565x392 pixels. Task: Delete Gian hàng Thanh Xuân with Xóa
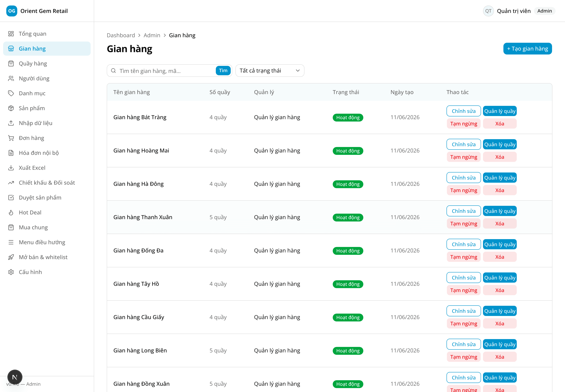[x=500, y=224]
